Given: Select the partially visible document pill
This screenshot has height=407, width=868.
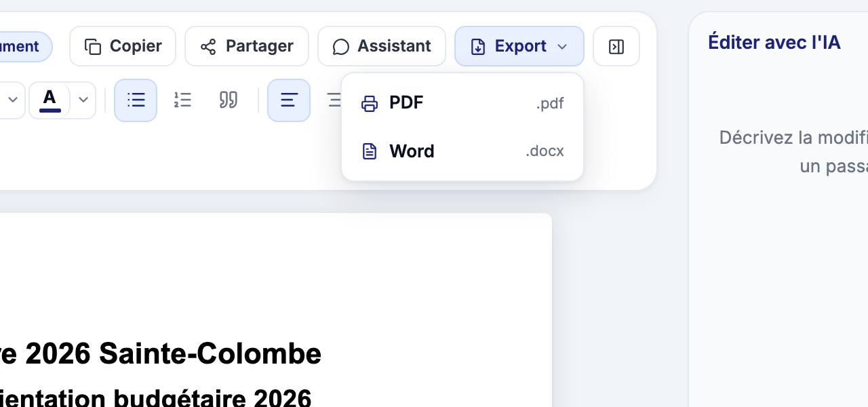Looking at the screenshot, I should point(26,46).
